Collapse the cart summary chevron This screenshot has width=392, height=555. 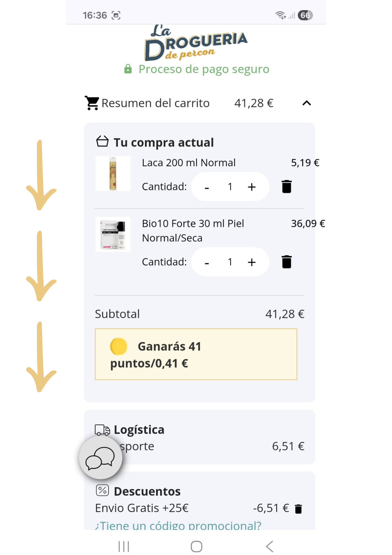306,103
